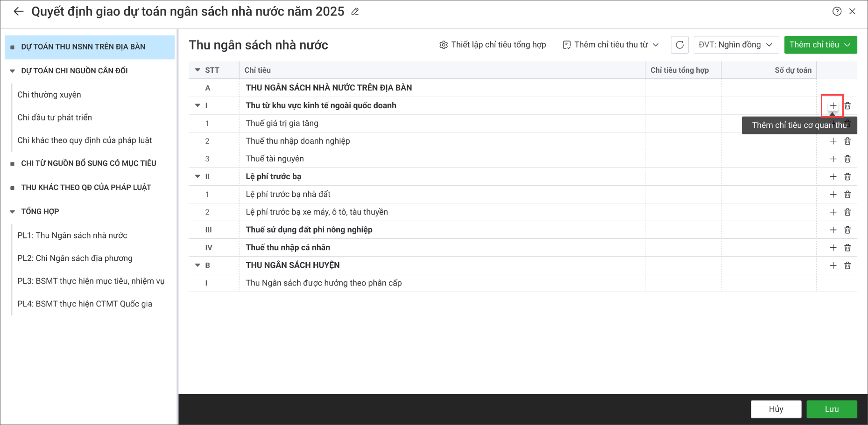Viewport: 868px width, 425px height.
Task: Open the 'ĐVT: Nghìn đồng' unit dropdown
Action: [x=735, y=45]
